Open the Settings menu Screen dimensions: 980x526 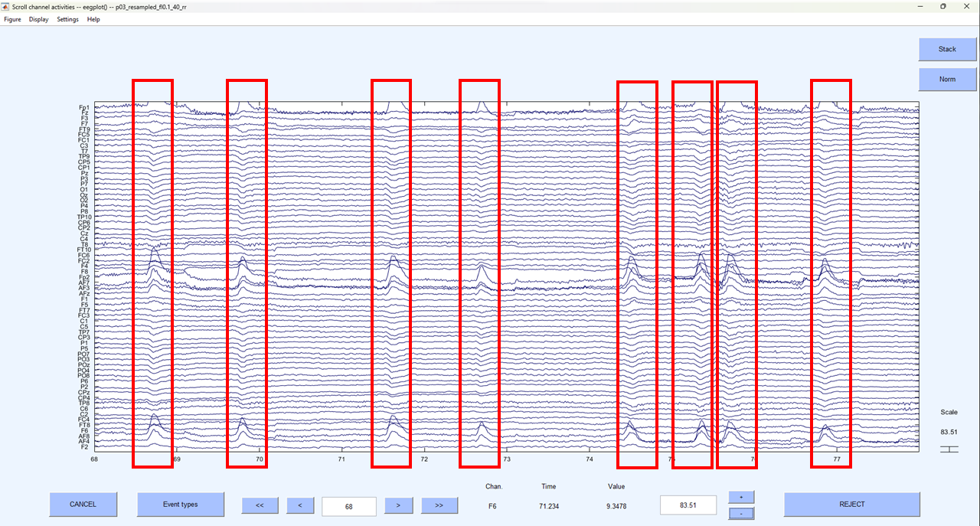tap(67, 19)
